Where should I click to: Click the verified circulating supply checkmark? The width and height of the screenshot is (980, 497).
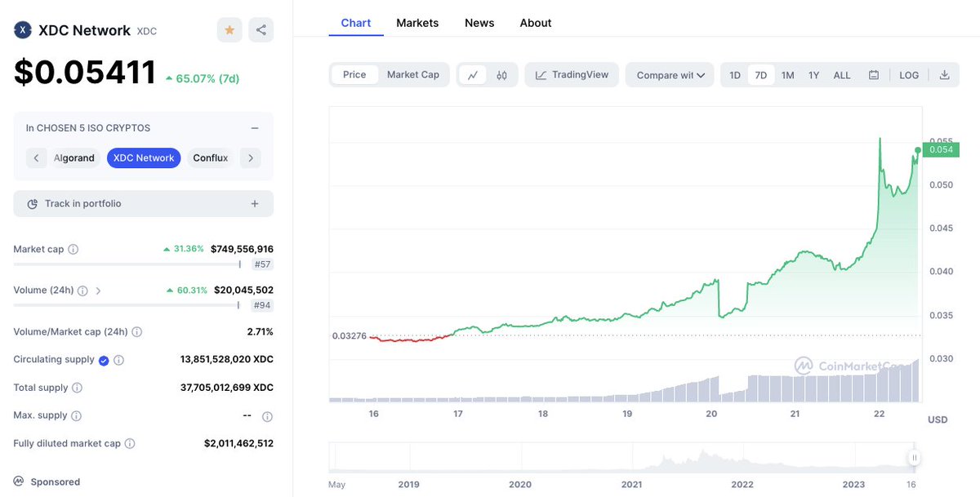pyautogui.click(x=104, y=359)
